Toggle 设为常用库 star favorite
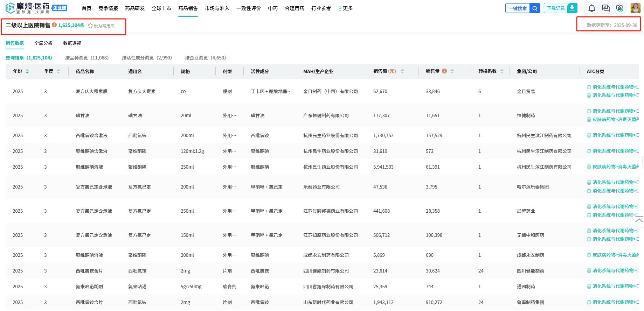The height and width of the screenshot is (311, 644). (90, 26)
